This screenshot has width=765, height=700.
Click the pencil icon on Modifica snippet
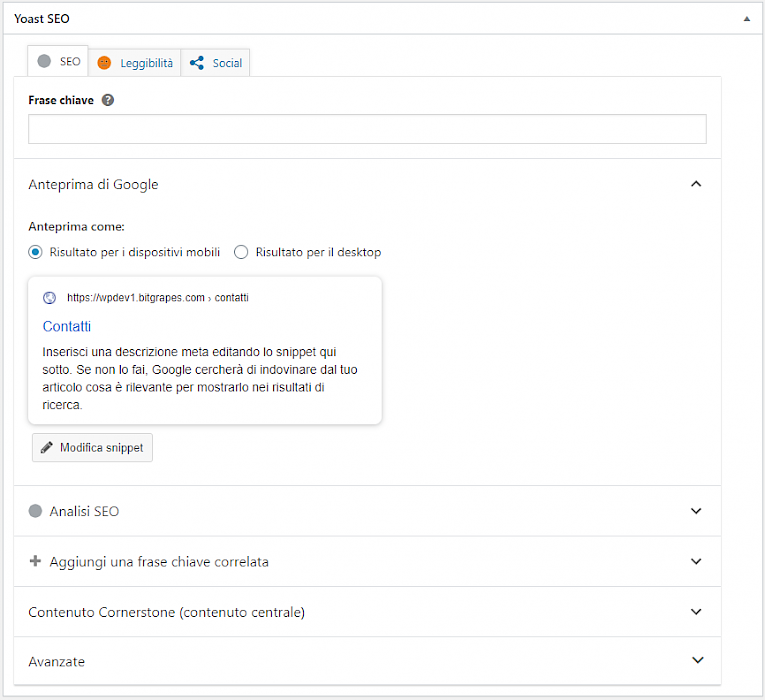(x=46, y=448)
